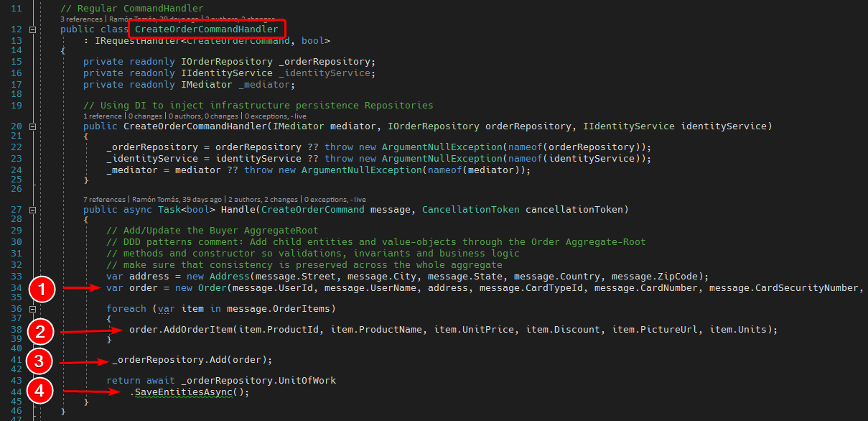This screenshot has height=421, width=868.
Task: Click the red annotation circle numbered 4
Action: [x=42, y=391]
